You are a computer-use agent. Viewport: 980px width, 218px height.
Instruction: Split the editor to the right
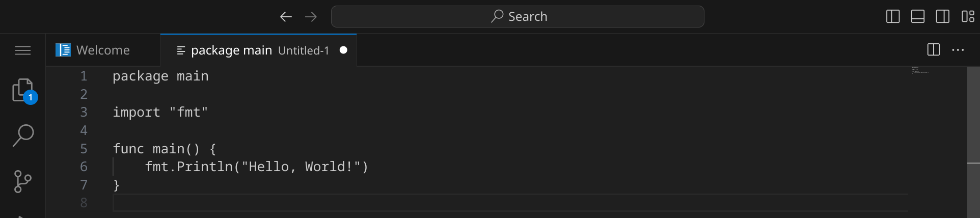[933, 50]
